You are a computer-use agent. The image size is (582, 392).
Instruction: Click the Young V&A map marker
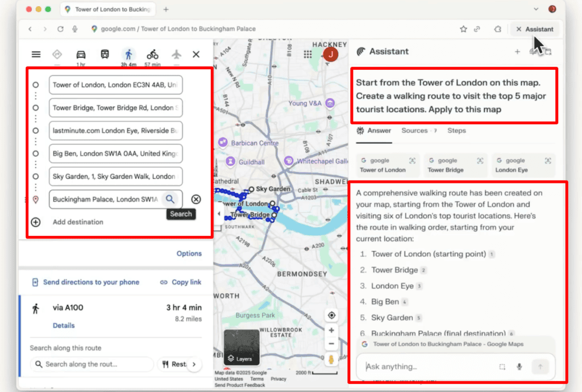330,103
